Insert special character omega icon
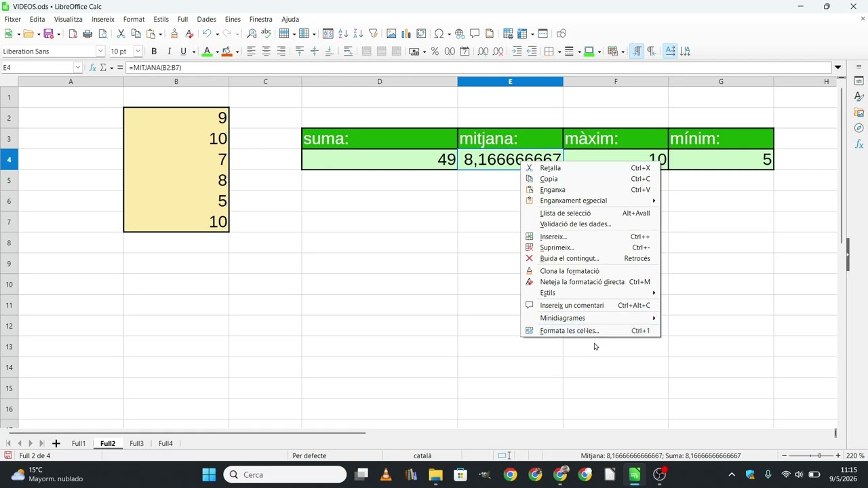 pos(439,33)
